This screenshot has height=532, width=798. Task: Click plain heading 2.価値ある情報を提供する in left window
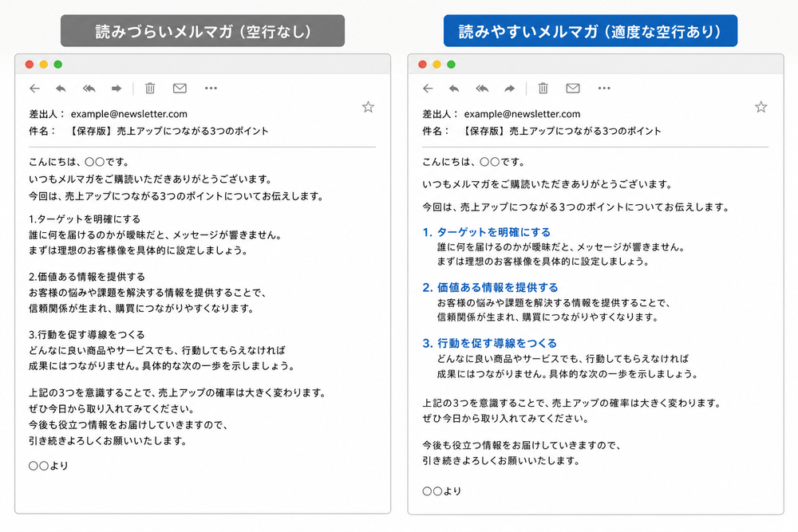pyautogui.click(x=87, y=277)
